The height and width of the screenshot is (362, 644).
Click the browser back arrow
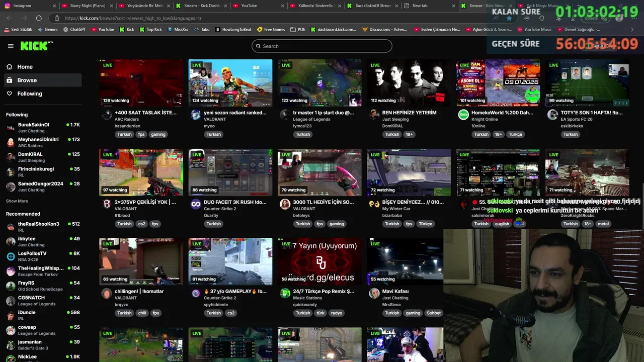click(10, 18)
